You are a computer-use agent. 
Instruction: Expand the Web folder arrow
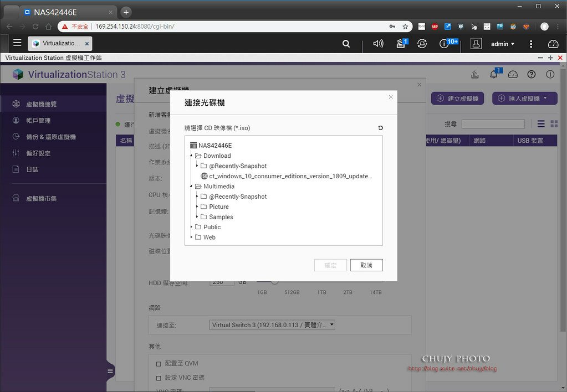pos(191,237)
